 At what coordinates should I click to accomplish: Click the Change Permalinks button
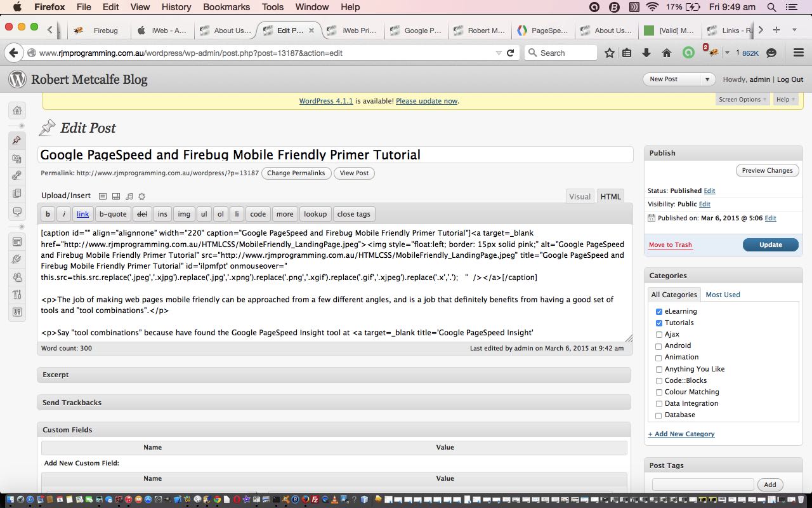point(296,173)
